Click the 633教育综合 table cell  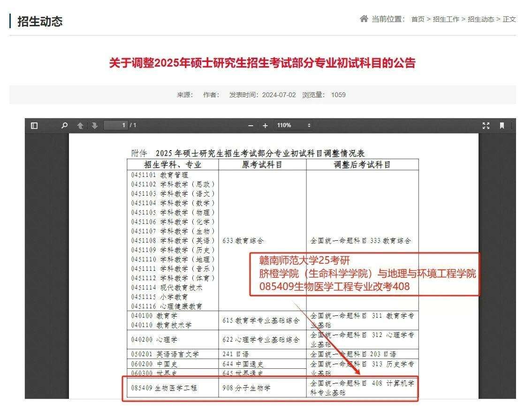click(x=243, y=241)
